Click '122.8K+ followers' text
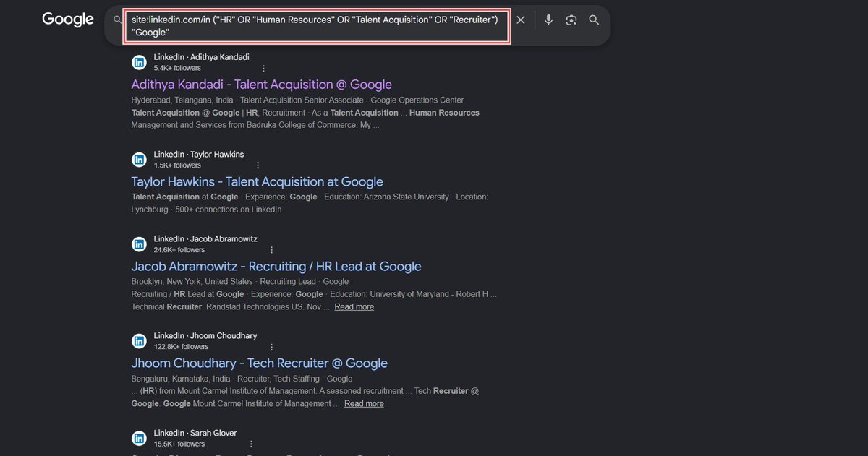Image resolution: width=868 pixels, height=456 pixels. pos(181,347)
